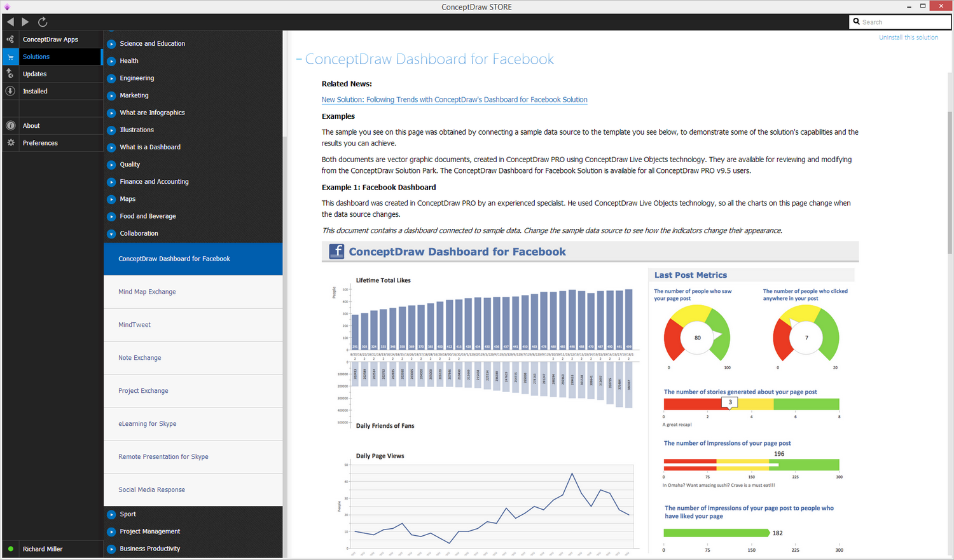Open the ConceptDraw Apps section
The image size is (954, 560).
point(50,39)
